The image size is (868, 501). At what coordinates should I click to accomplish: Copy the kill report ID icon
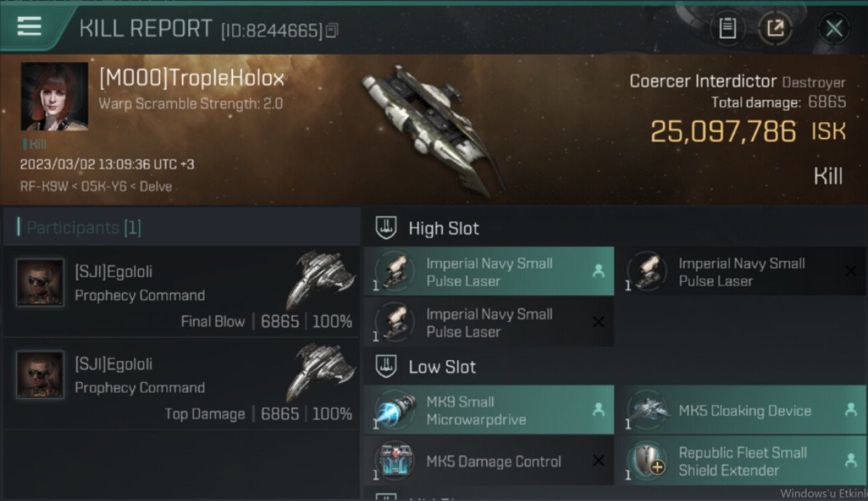click(332, 30)
